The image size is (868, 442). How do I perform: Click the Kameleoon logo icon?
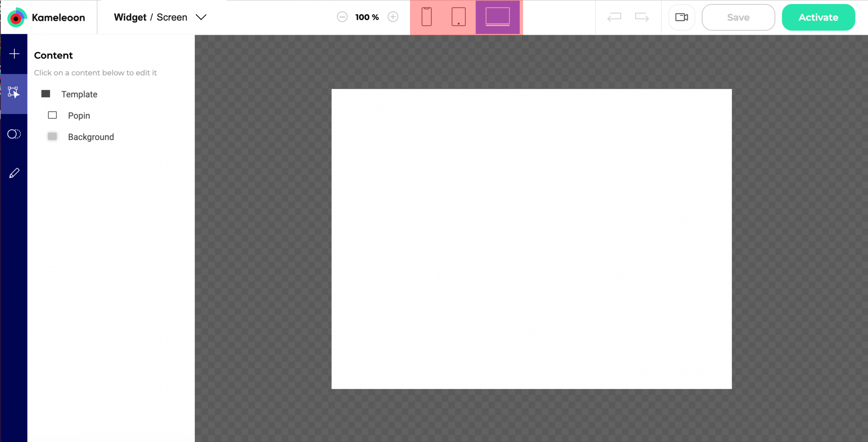point(17,18)
